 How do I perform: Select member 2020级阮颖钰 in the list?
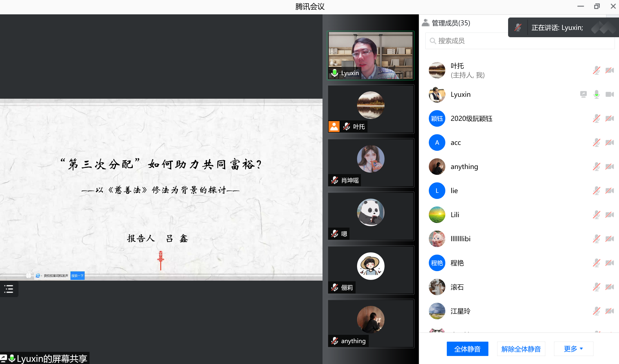(x=471, y=119)
